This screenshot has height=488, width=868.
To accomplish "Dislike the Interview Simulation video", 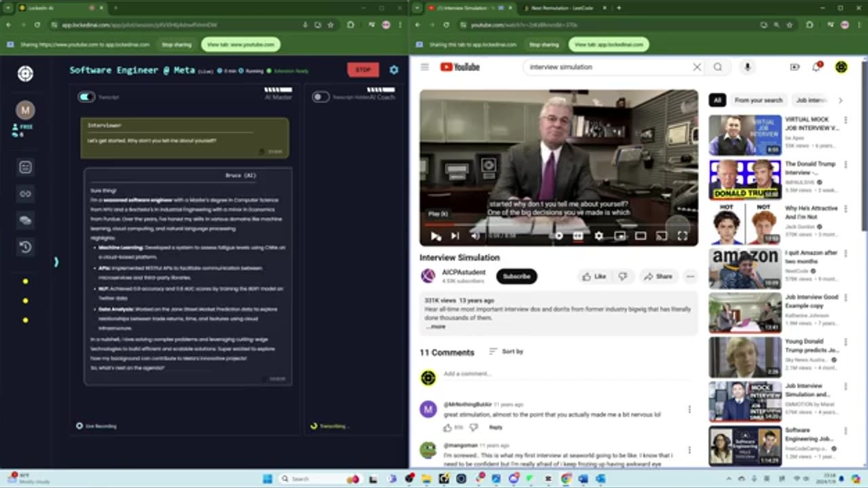I will pyautogui.click(x=623, y=276).
